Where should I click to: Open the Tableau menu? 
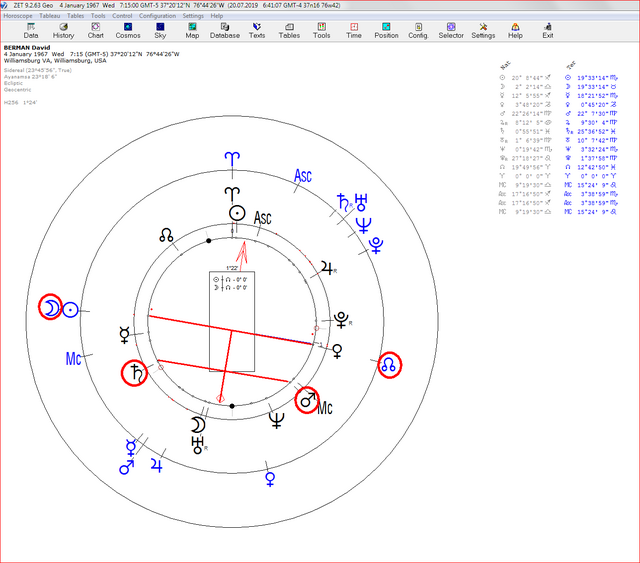tap(50, 16)
